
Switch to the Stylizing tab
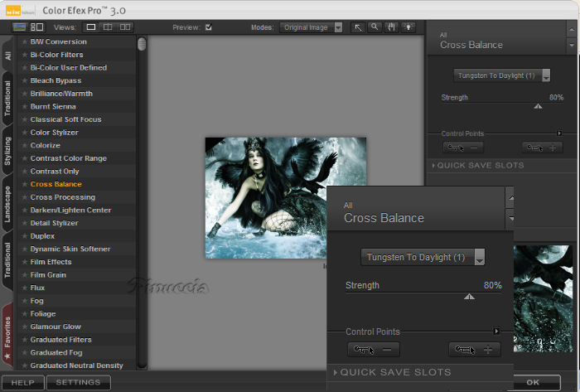point(7,151)
